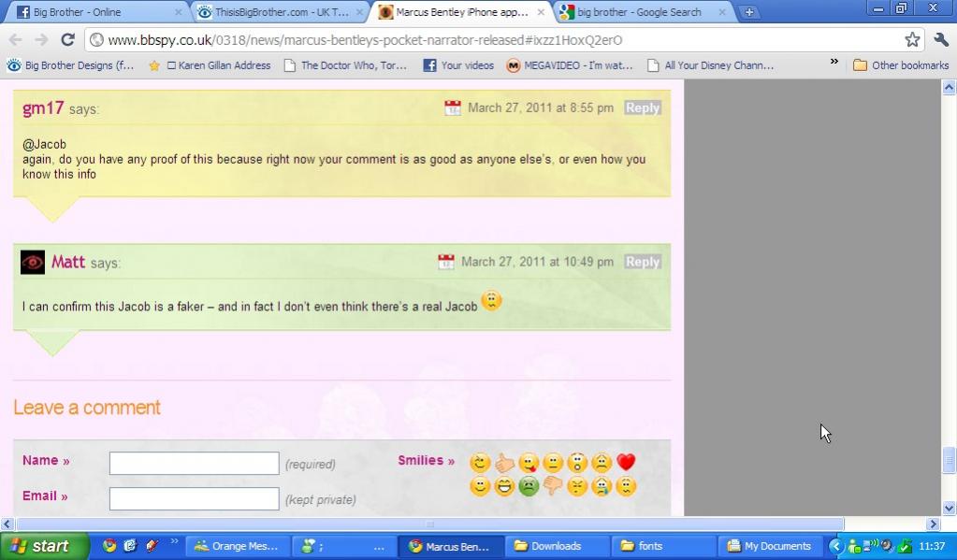This screenshot has height=560, width=957.
Task: Insert the big grin laughing smiley
Action: click(x=504, y=486)
